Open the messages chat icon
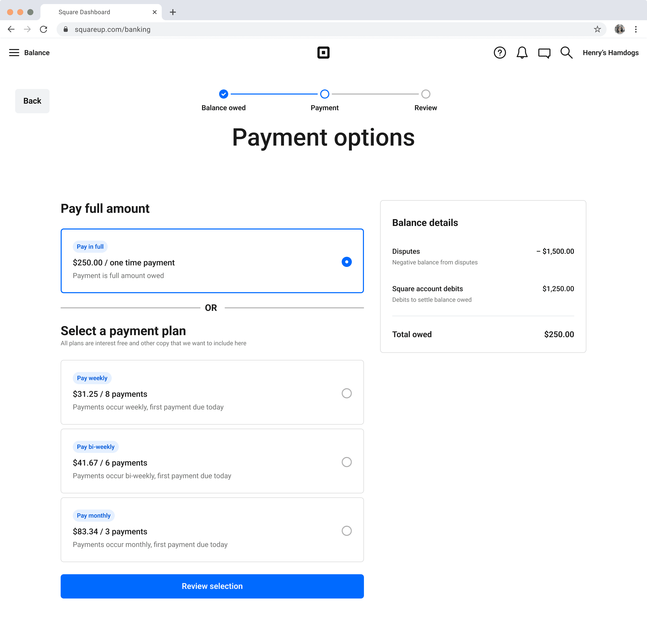The height and width of the screenshot is (644, 647). tap(544, 53)
